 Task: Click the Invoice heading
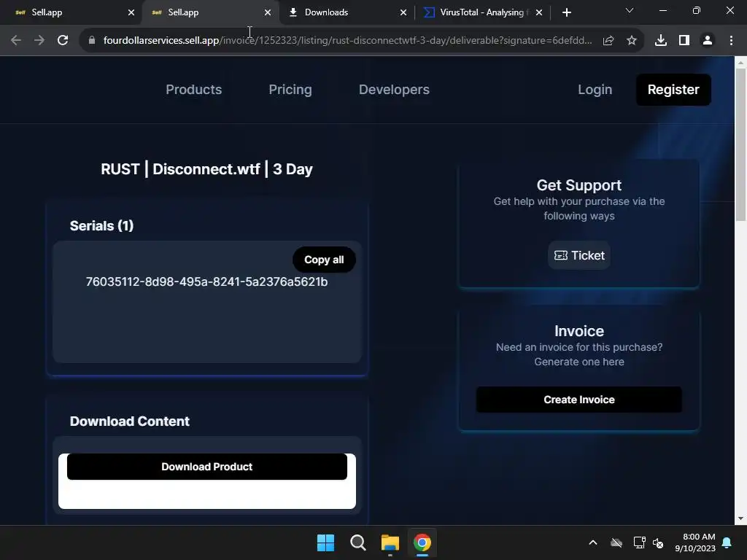click(578, 331)
